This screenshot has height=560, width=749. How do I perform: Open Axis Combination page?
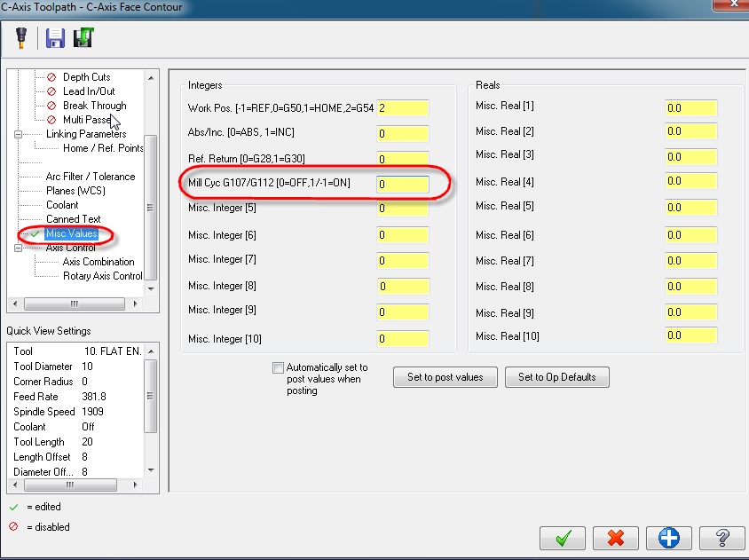99,262
